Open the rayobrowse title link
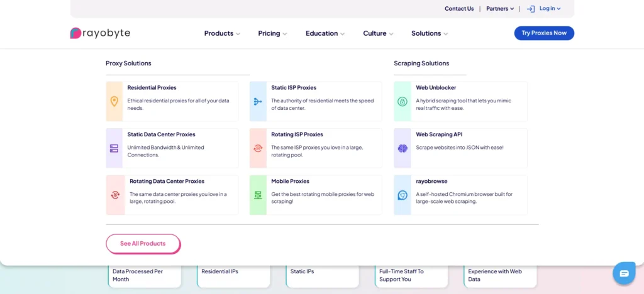Image resolution: width=644 pixels, height=294 pixels. pyautogui.click(x=431, y=182)
